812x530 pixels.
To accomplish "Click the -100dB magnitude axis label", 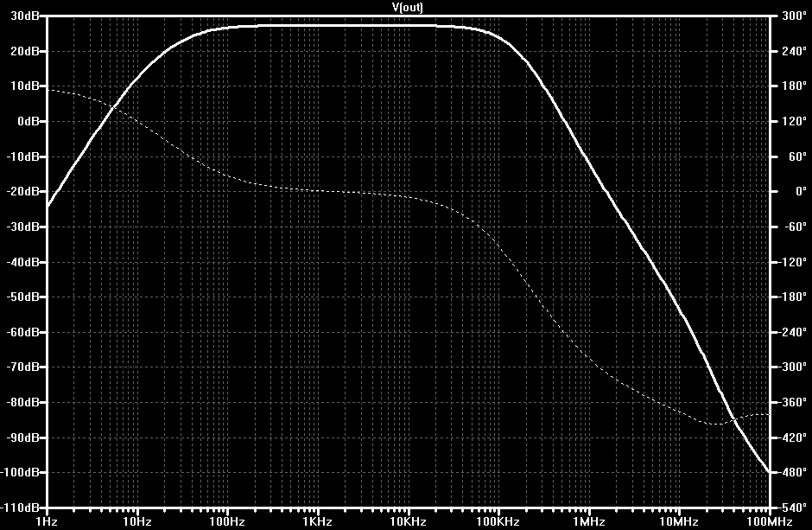I will point(20,472).
